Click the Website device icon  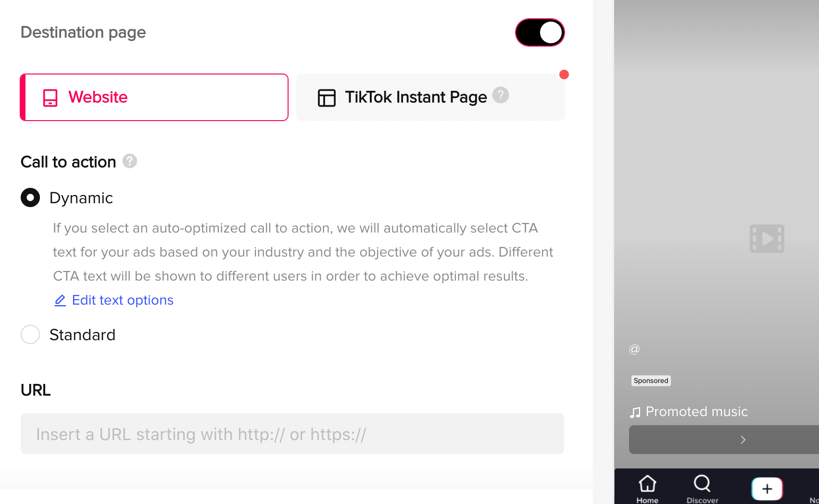point(50,98)
